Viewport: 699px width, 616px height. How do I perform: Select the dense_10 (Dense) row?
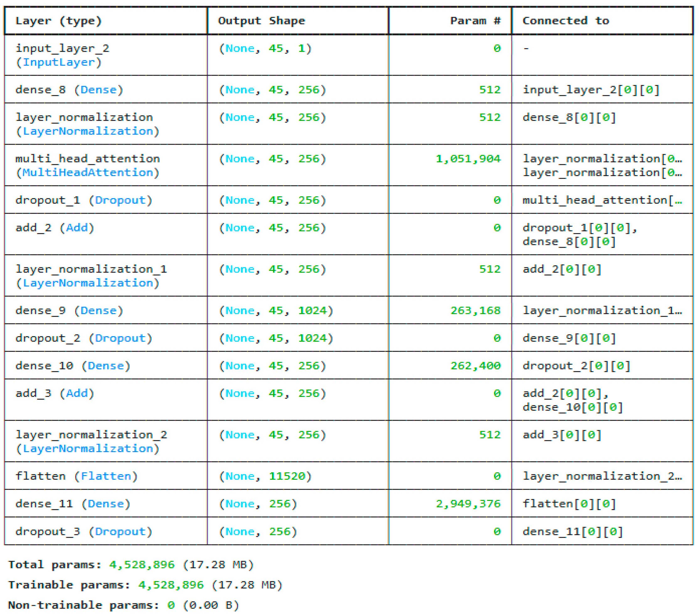pyautogui.click(x=73, y=366)
